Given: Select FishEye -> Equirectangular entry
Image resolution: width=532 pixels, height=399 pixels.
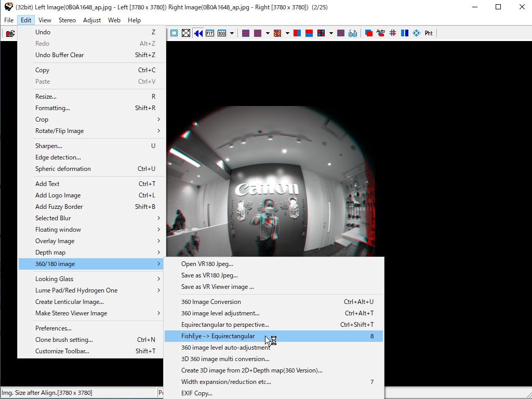Looking at the screenshot, I should [274, 336].
